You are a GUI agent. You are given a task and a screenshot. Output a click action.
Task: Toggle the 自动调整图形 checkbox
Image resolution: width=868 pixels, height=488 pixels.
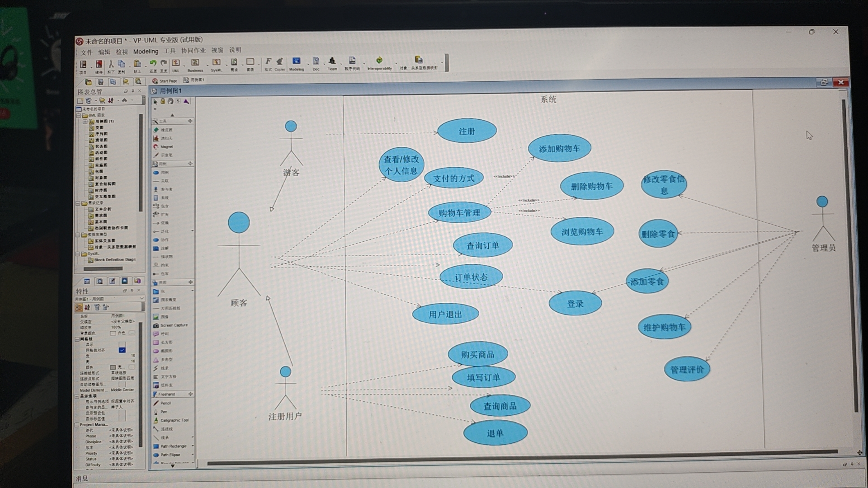tap(122, 384)
